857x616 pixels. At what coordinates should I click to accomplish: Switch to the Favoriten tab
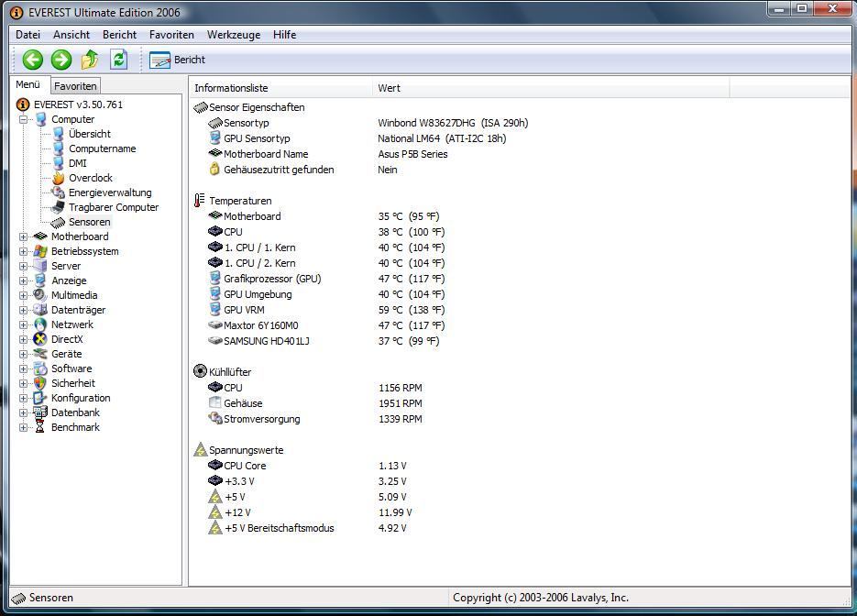pyautogui.click(x=75, y=86)
